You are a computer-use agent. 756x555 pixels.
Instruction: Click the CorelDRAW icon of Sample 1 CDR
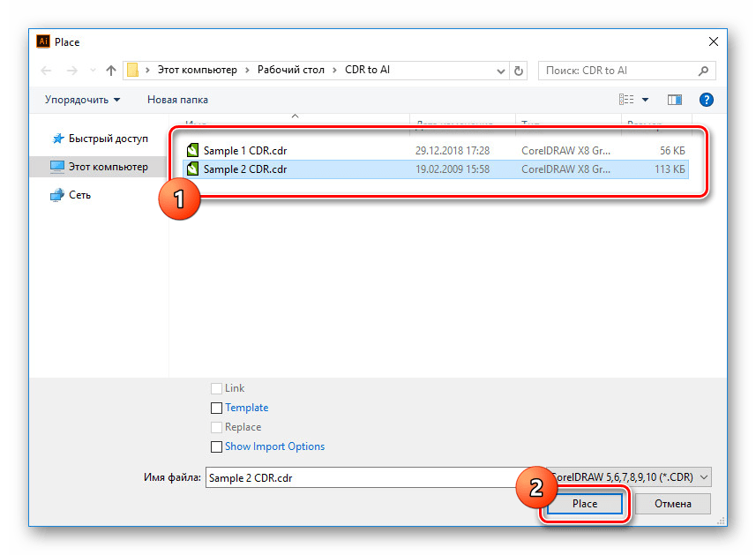(192, 151)
